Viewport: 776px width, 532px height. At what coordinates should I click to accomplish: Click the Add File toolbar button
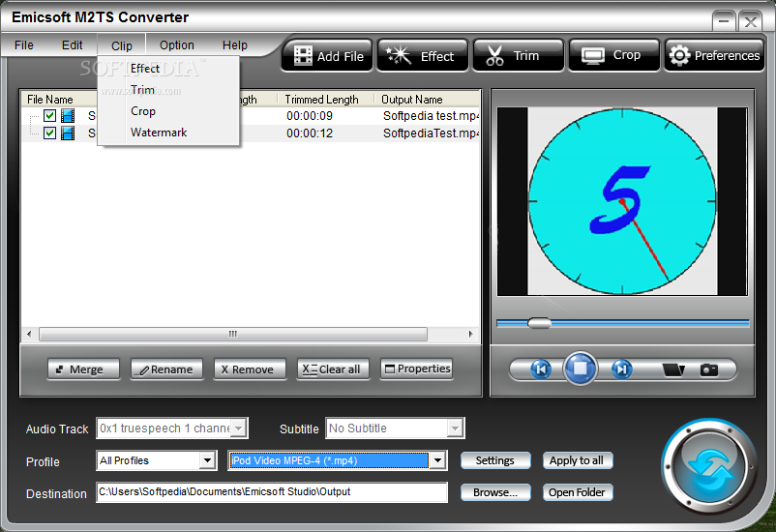click(x=327, y=56)
